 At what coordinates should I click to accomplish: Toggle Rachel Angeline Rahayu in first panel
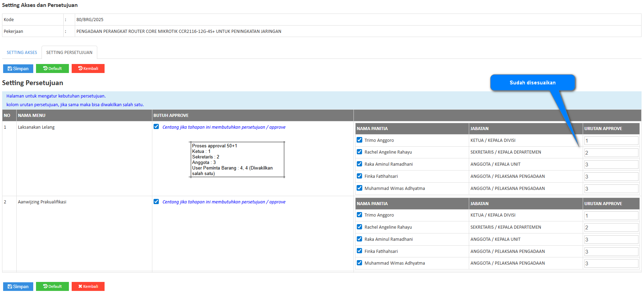pyautogui.click(x=359, y=152)
